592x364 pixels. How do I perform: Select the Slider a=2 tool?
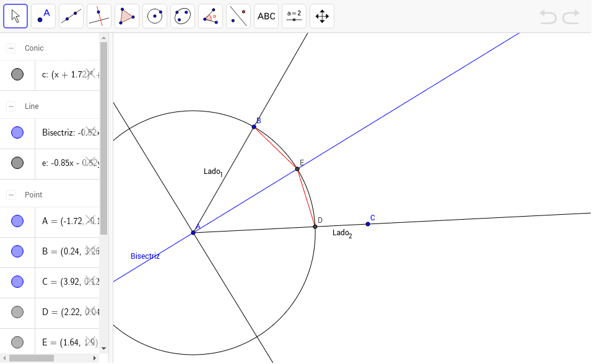pyautogui.click(x=294, y=16)
